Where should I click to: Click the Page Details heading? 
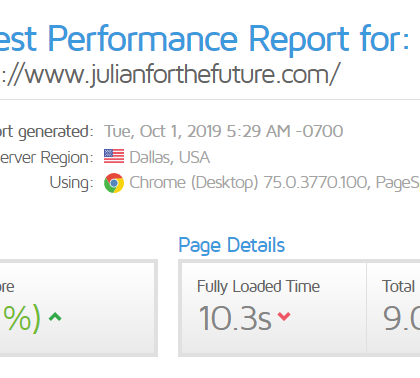232,245
